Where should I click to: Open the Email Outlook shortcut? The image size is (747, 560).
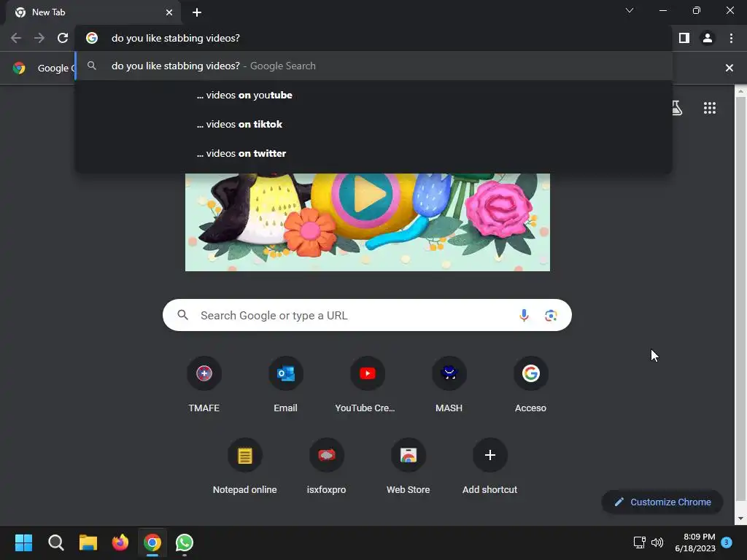(285, 385)
